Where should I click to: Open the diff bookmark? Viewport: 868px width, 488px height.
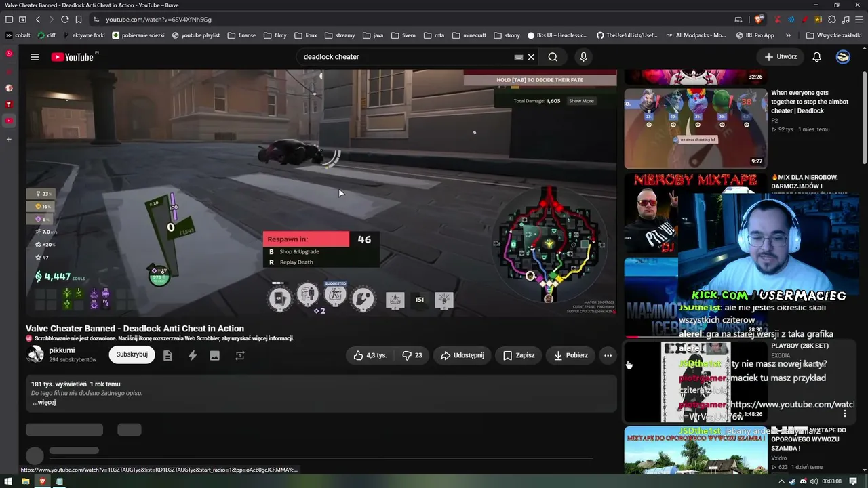46,35
